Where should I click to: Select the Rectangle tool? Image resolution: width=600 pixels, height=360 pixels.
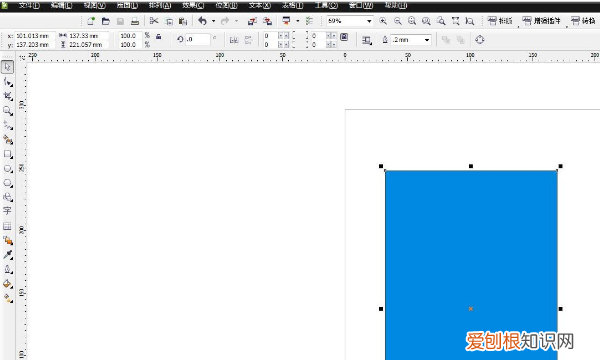click(x=8, y=154)
